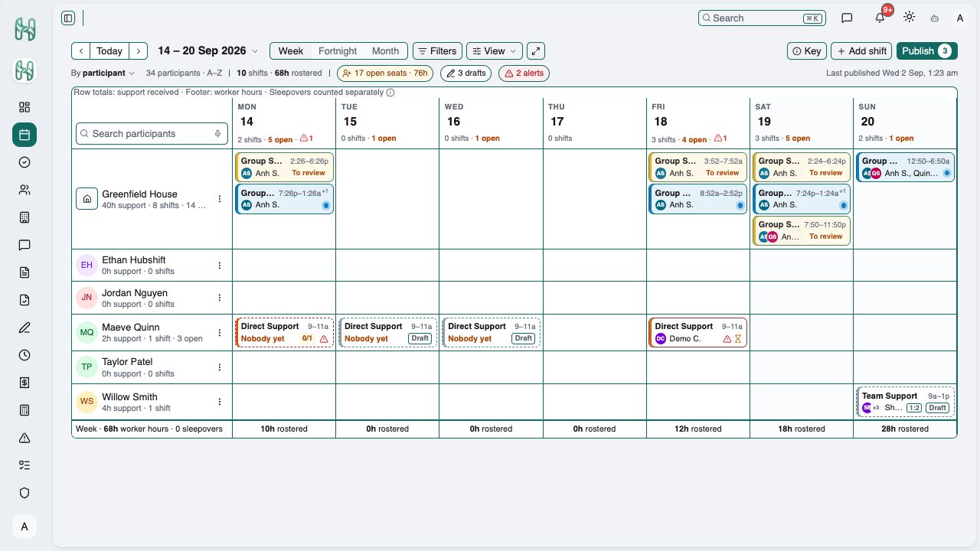The height and width of the screenshot is (551, 980).
Task: Open the dollar sign icon in sidebar
Action: click(x=24, y=383)
